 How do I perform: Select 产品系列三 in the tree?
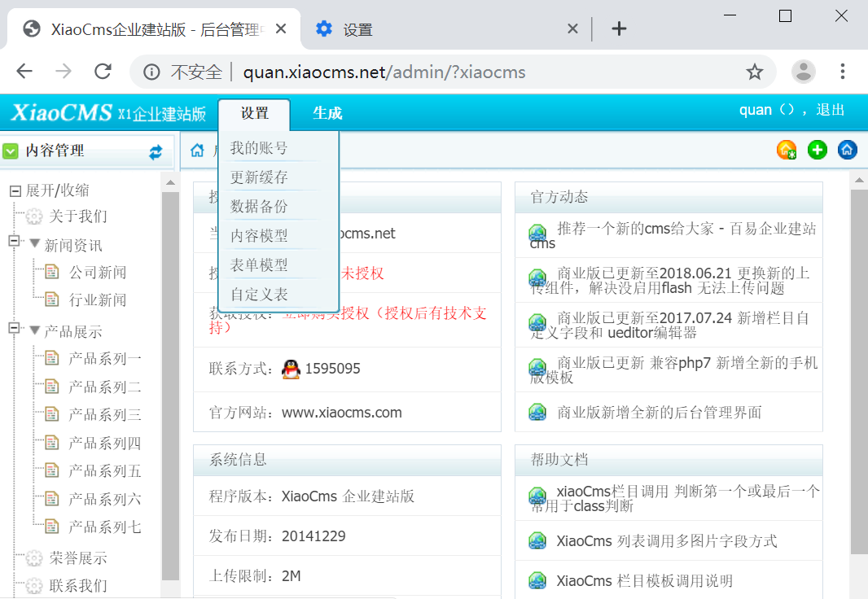[x=104, y=414]
